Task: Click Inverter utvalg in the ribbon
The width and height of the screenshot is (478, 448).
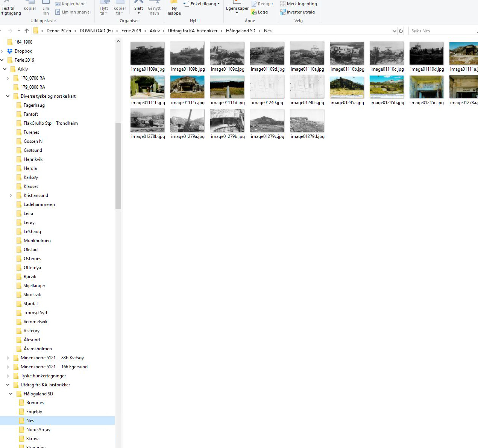Action: [x=283, y=12]
